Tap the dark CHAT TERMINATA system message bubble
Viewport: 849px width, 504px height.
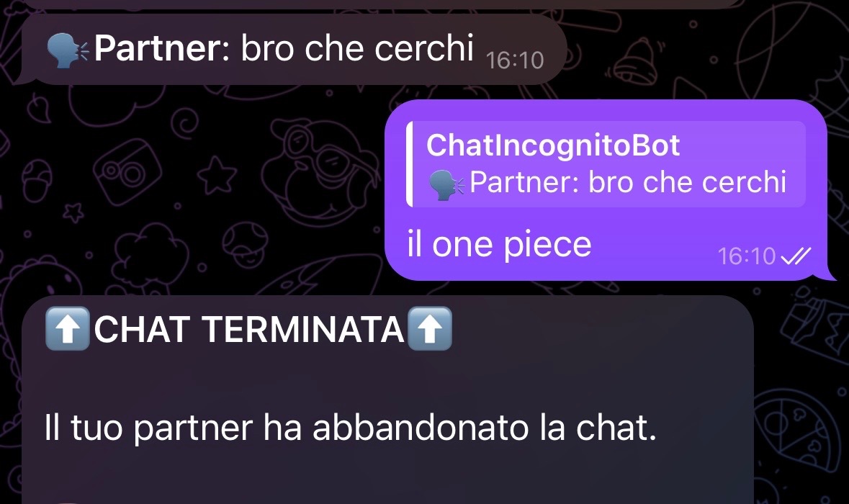(x=387, y=400)
